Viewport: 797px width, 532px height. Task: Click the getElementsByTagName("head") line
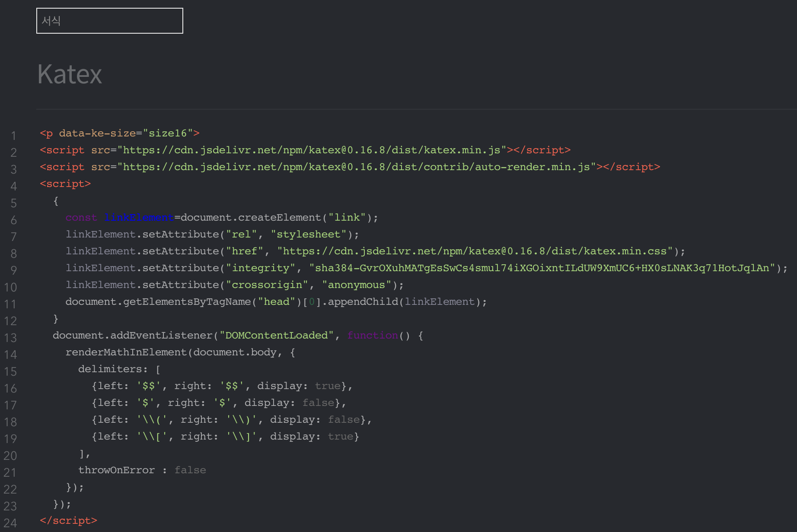(x=276, y=302)
